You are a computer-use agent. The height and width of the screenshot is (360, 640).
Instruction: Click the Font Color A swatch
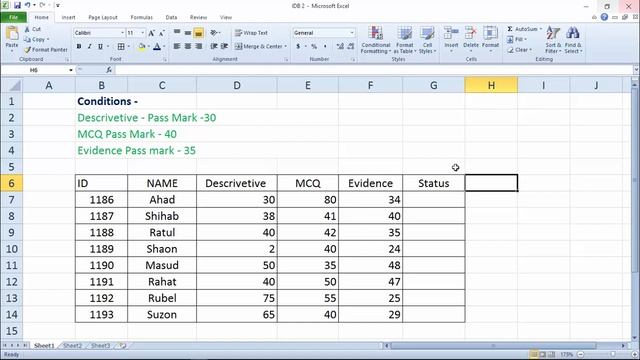(157, 47)
